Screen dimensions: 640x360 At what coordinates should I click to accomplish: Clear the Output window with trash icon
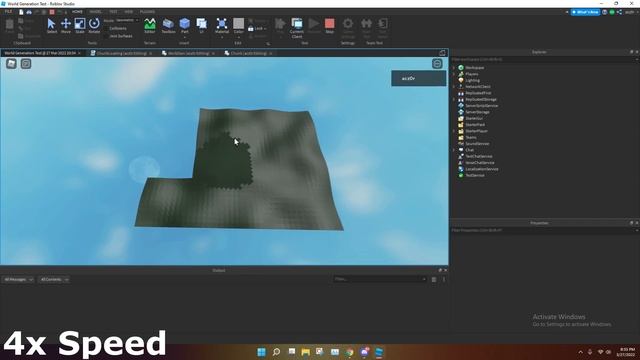434,280
